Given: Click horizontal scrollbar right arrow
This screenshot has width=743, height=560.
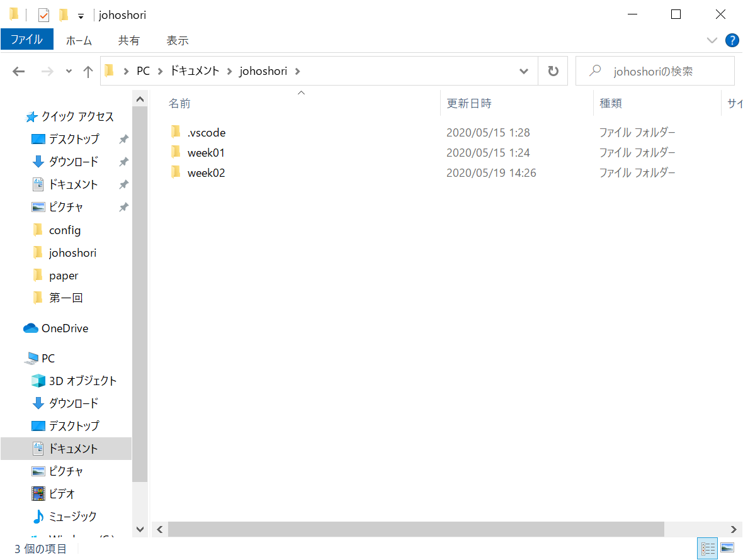Looking at the screenshot, I should click(734, 530).
